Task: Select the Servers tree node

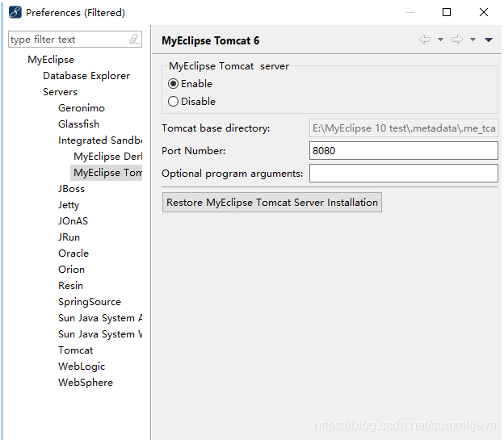Action: [60, 92]
